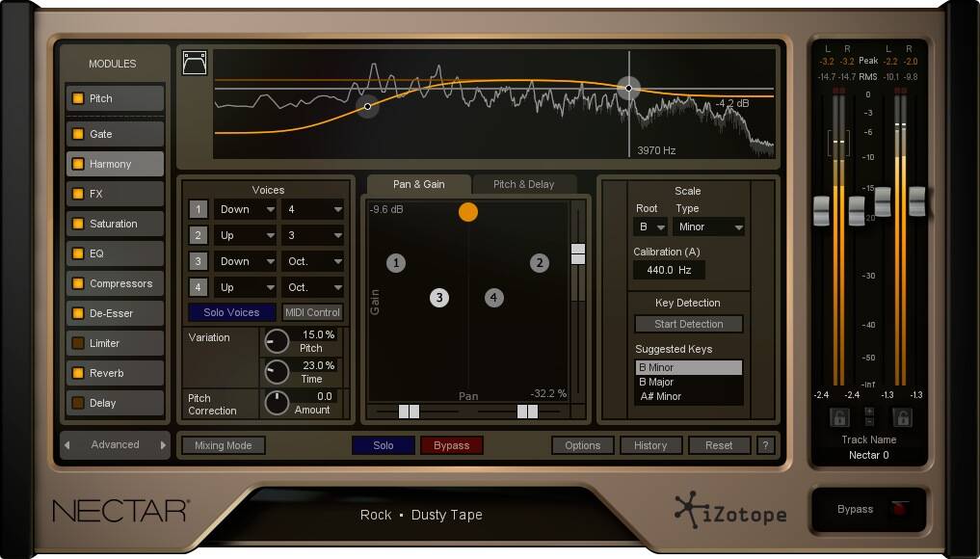Open the Reverb module
This screenshot has width=980, height=559.
coord(115,373)
